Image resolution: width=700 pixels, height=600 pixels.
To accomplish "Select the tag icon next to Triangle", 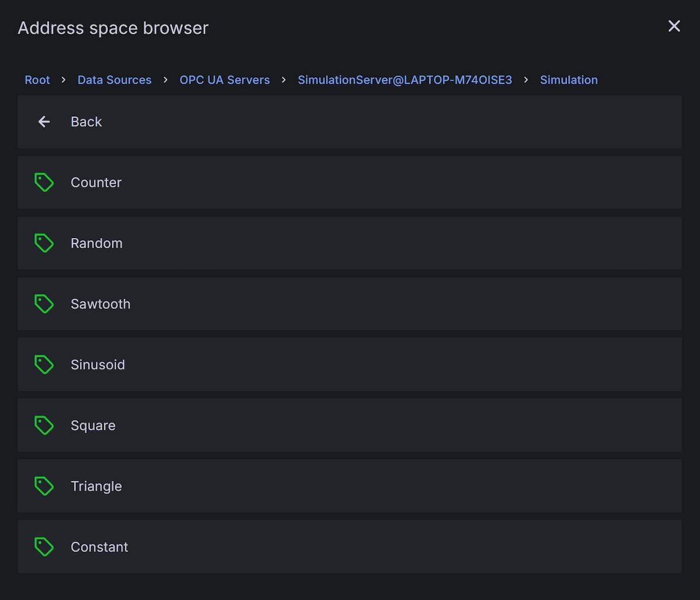I will 44,486.
